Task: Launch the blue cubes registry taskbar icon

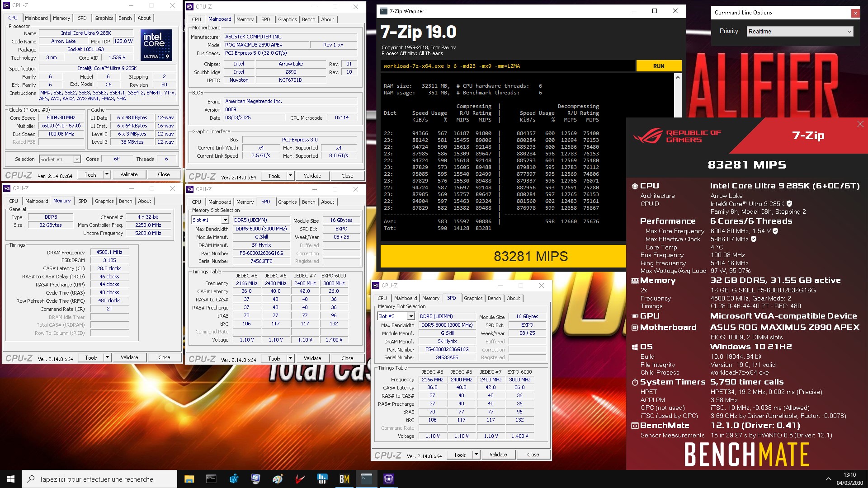Action: pyautogui.click(x=233, y=479)
